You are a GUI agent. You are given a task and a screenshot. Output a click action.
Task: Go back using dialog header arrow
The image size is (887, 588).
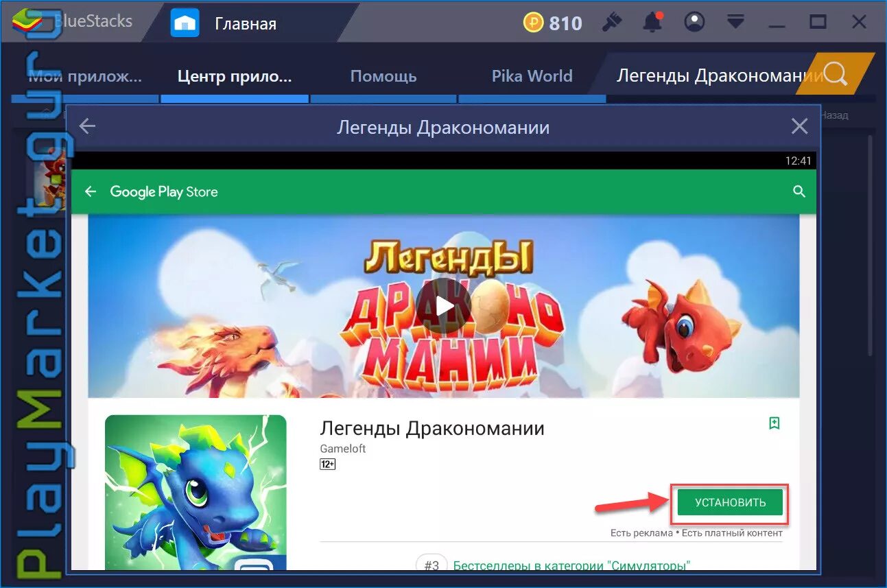coord(87,126)
